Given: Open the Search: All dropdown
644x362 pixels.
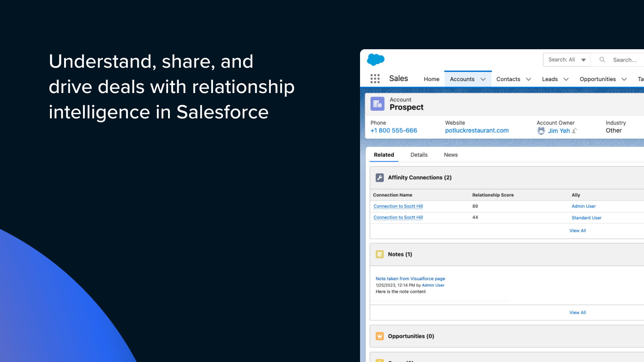Looking at the screenshot, I should [x=566, y=60].
